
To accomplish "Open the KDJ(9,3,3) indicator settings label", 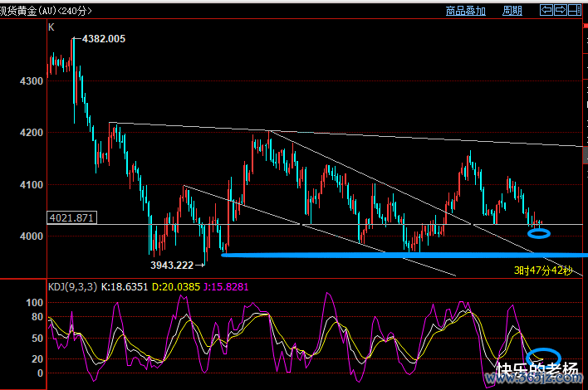I will (x=73, y=287).
